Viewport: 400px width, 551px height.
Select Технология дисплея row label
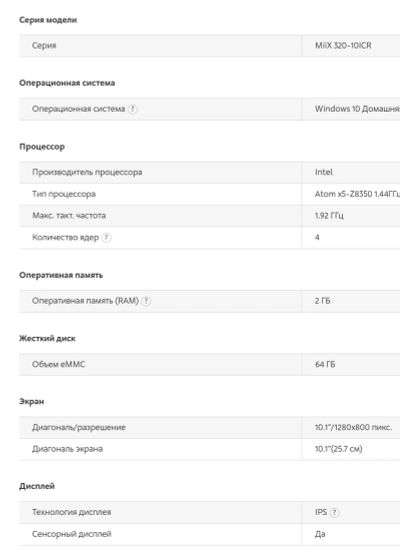coord(71,512)
